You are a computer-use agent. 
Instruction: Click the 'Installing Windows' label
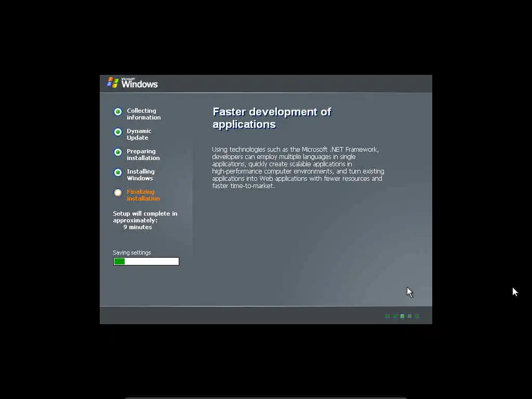(x=140, y=175)
